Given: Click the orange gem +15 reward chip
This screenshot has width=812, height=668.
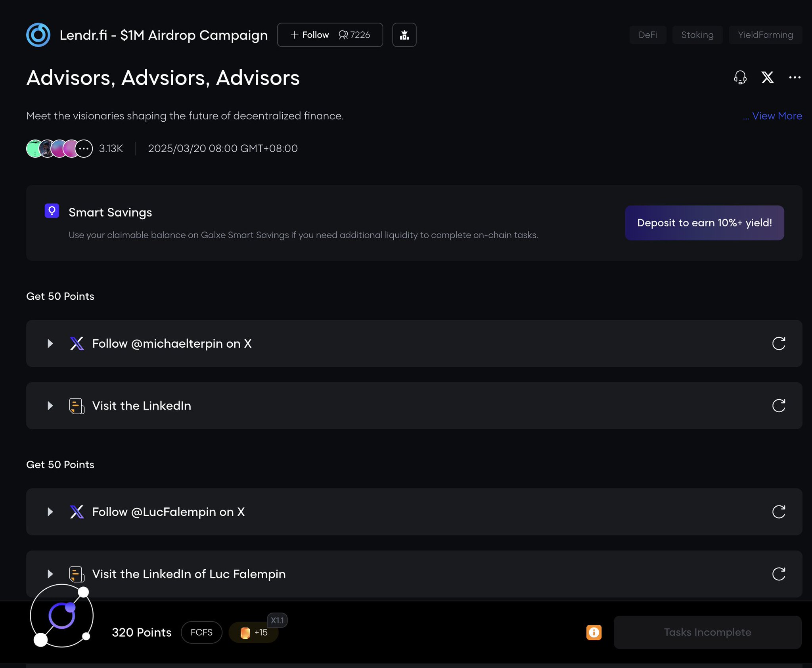Looking at the screenshot, I should pyautogui.click(x=254, y=632).
